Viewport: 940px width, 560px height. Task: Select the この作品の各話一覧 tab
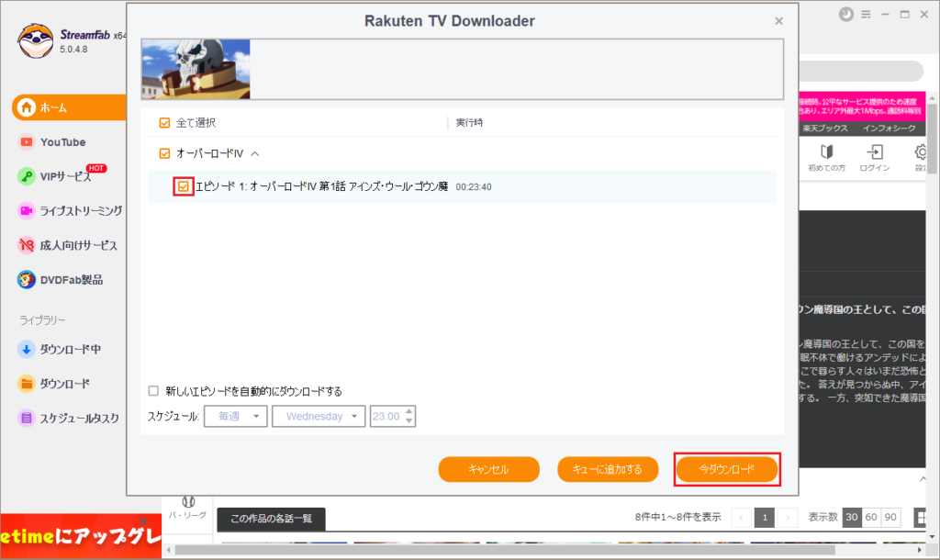[x=271, y=519]
